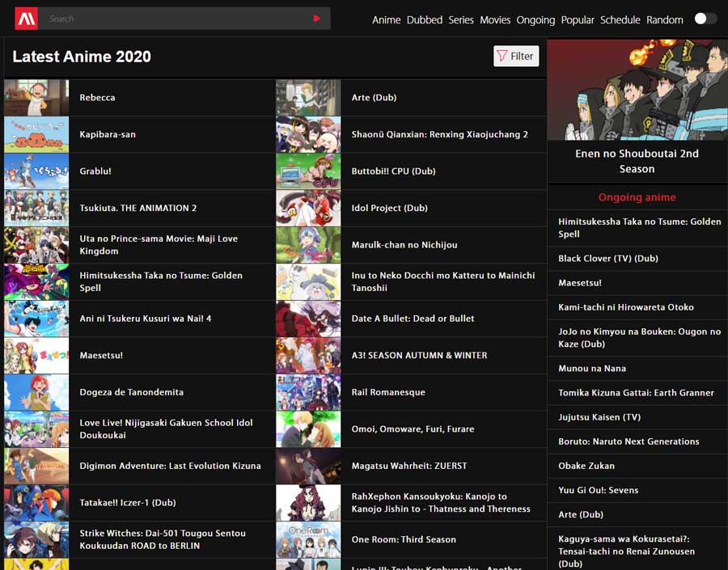Open Strike Witches: ROAD to BERLIN

click(x=163, y=539)
